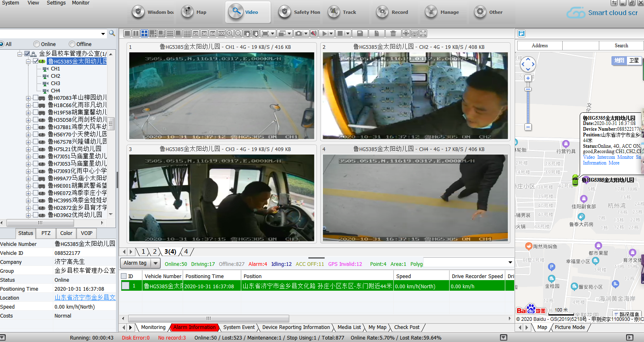Select the Online radio button

tap(37, 44)
